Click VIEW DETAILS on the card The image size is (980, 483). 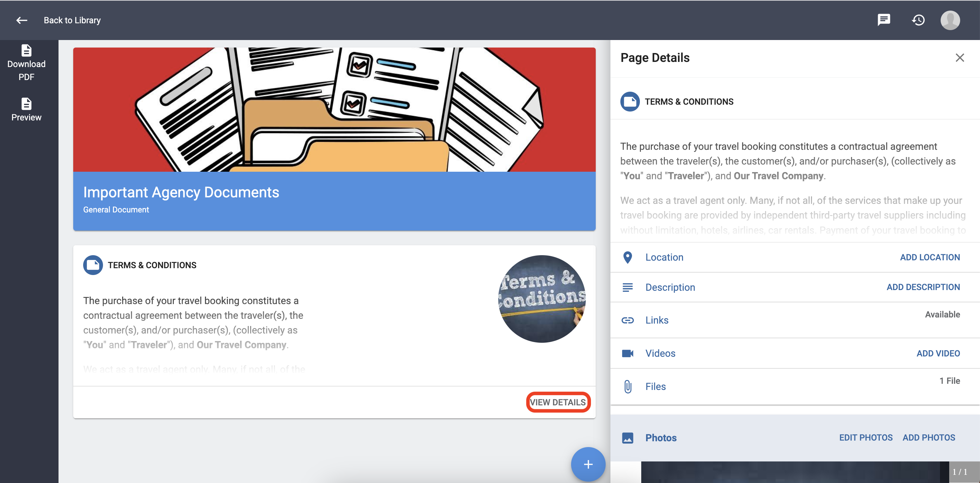[x=558, y=402]
